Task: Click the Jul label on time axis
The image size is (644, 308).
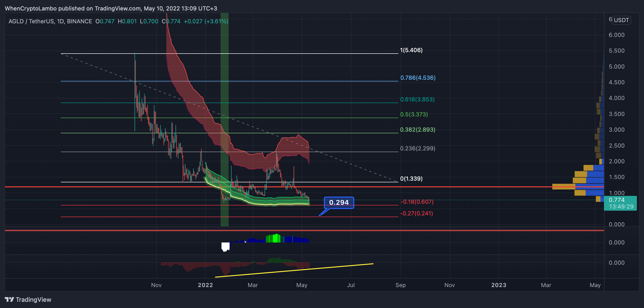Action: (x=351, y=285)
